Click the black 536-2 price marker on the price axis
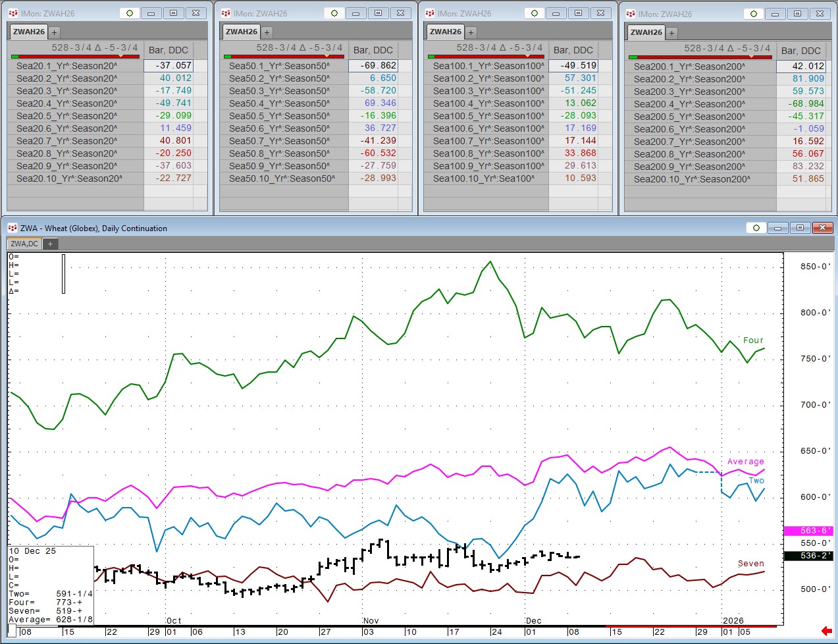The image size is (838, 644). point(808,556)
